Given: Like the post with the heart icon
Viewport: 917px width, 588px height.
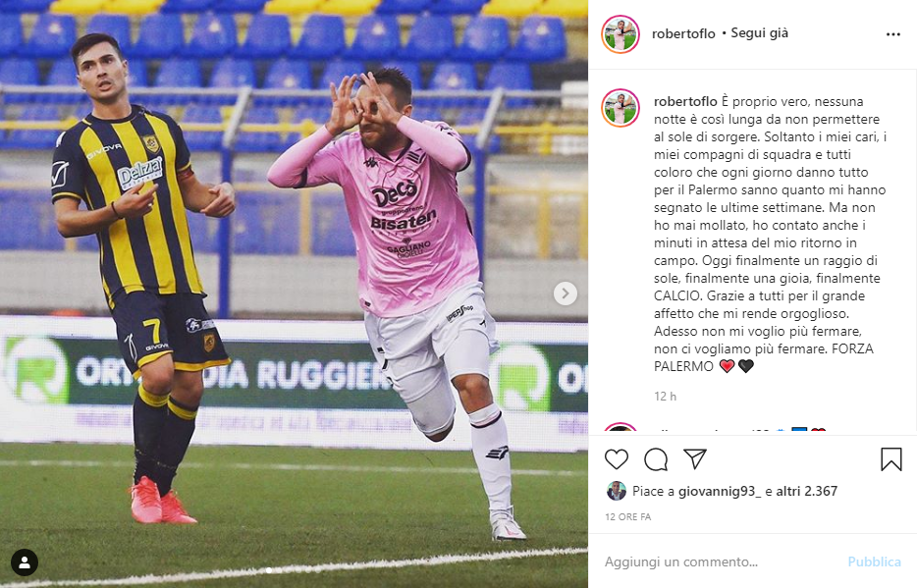Looking at the screenshot, I should pos(617,459).
